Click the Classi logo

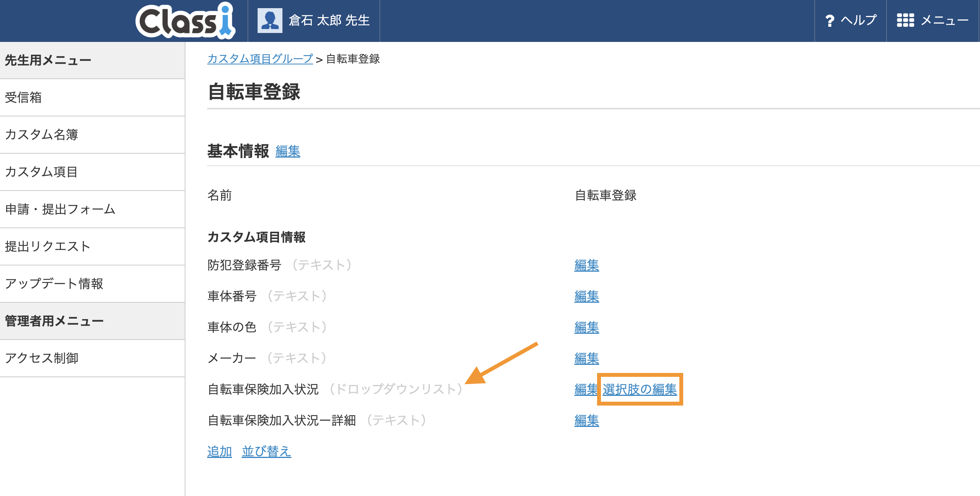[185, 21]
